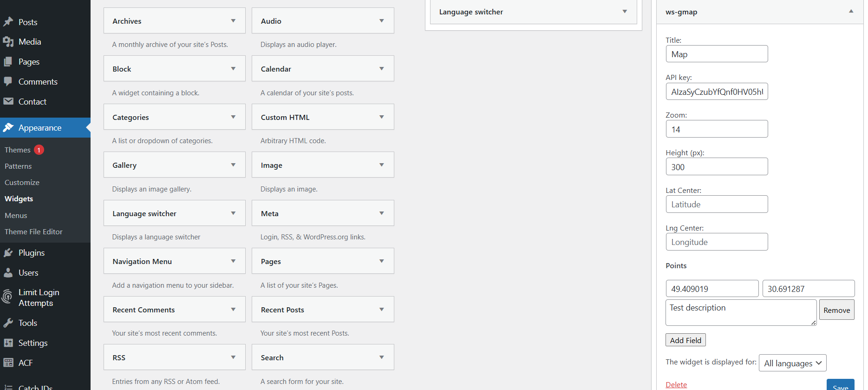Expand the Archives widget

(233, 21)
